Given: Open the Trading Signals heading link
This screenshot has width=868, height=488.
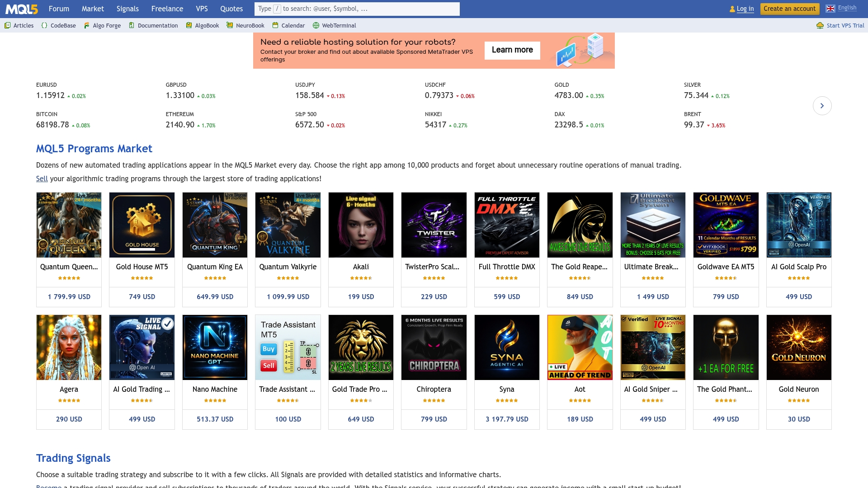Looking at the screenshot, I should click(73, 458).
